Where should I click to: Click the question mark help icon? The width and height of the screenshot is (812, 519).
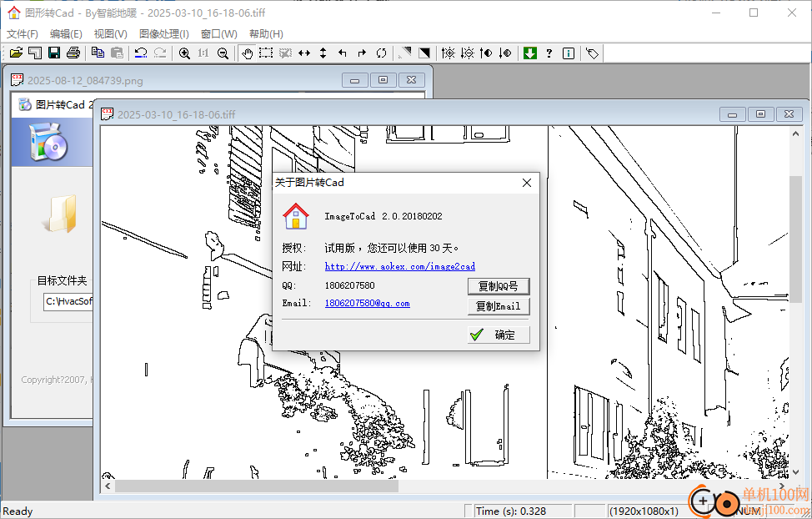click(549, 53)
